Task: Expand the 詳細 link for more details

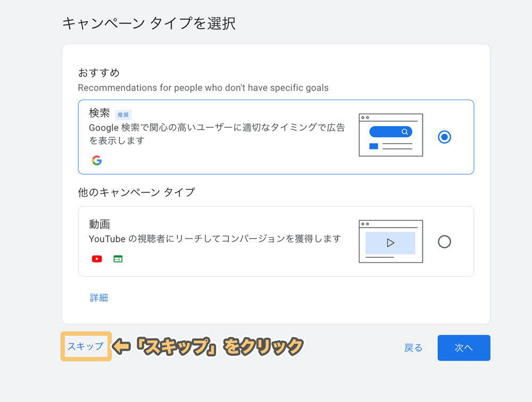Action: click(99, 298)
